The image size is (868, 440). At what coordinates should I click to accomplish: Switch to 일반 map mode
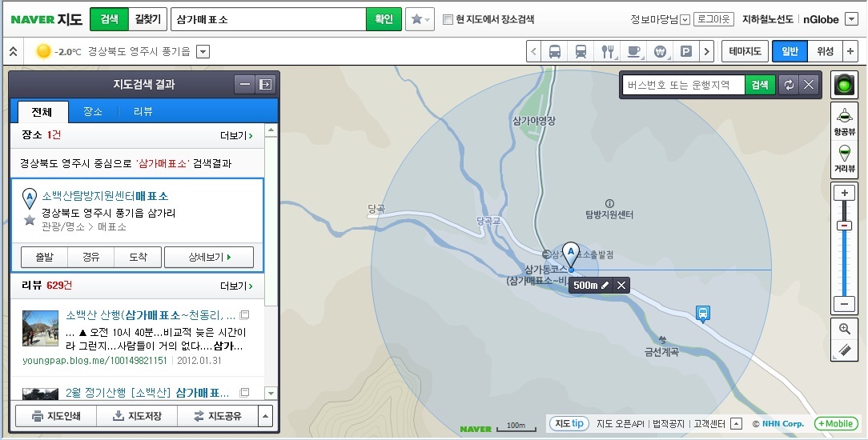tap(790, 51)
